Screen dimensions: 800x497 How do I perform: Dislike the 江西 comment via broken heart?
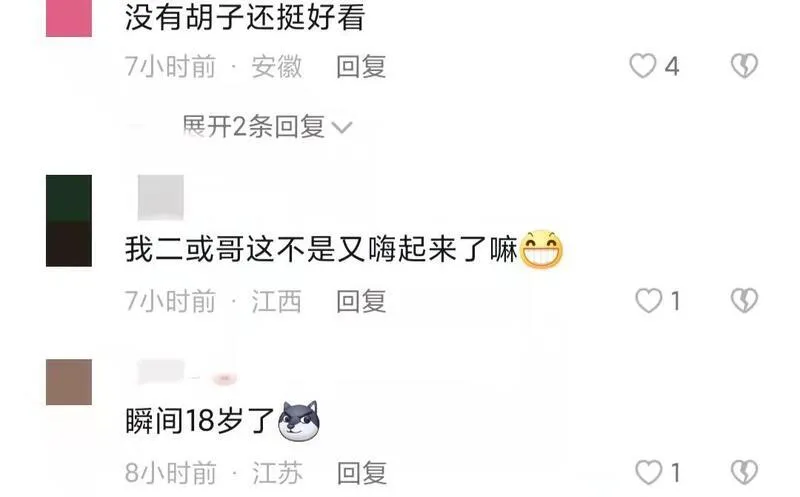[x=744, y=300]
